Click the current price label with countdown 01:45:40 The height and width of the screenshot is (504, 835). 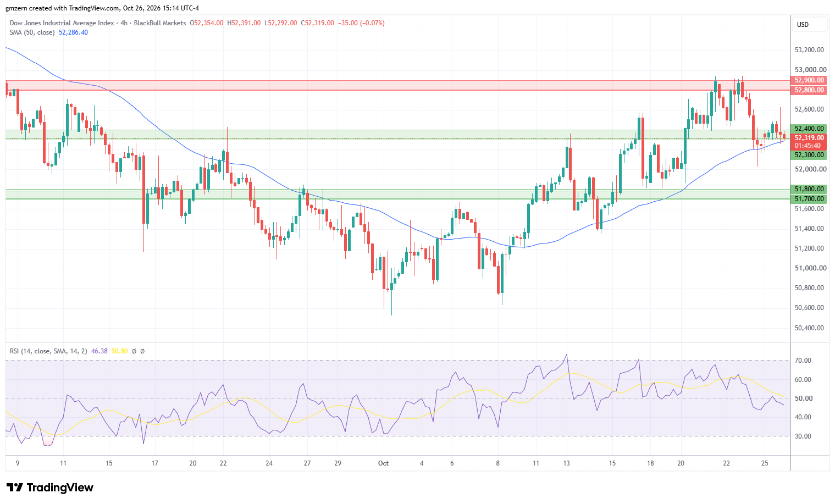coord(809,142)
